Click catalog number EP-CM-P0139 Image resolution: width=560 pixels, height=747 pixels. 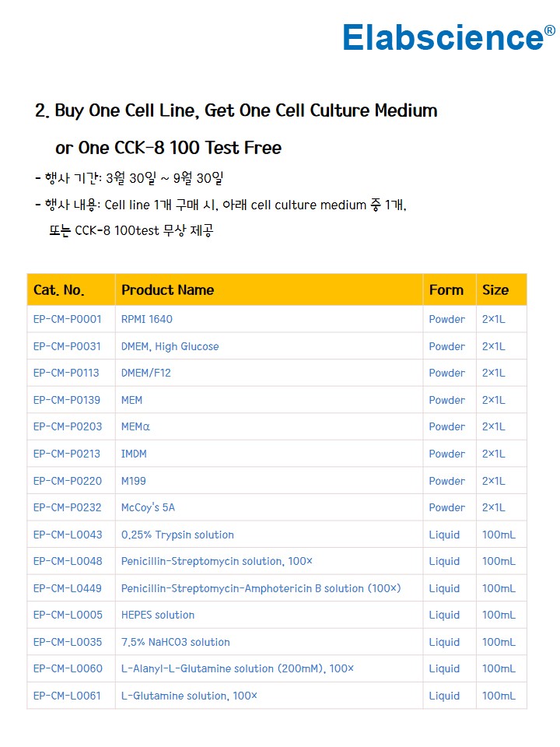(x=68, y=400)
